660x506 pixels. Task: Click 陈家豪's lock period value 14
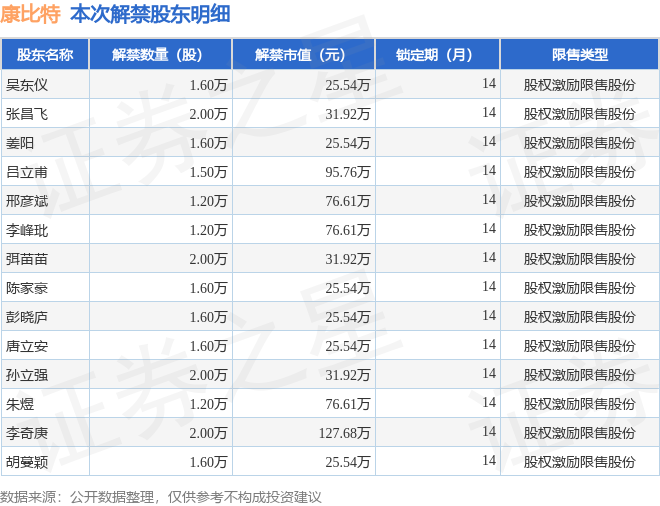pos(489,286)
